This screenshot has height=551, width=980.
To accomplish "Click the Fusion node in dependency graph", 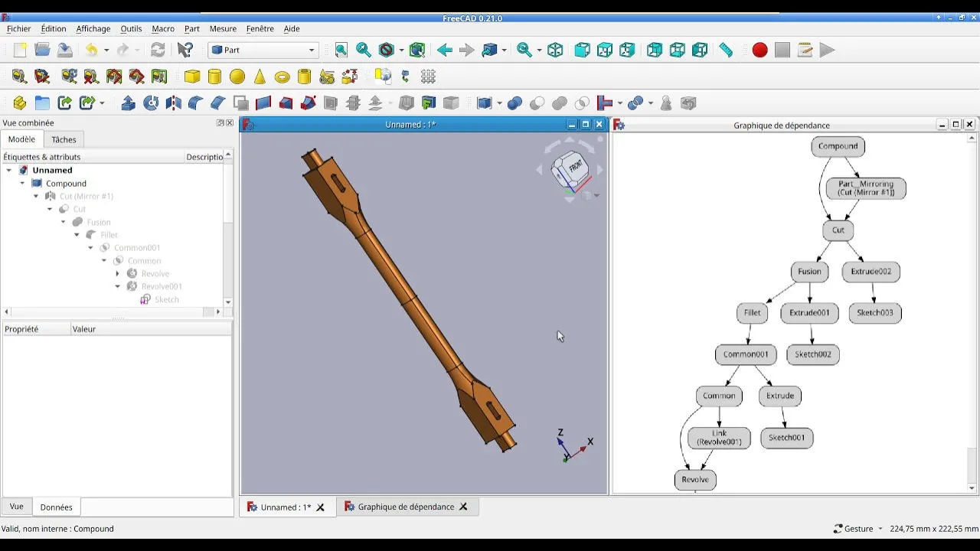I will coord(809,272).
